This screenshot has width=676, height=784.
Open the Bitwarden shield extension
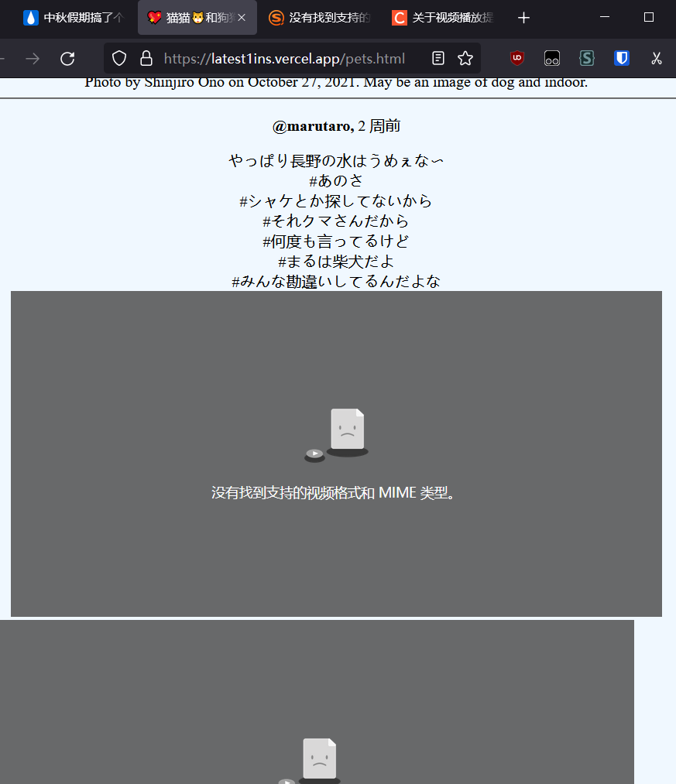coord(622,59)
